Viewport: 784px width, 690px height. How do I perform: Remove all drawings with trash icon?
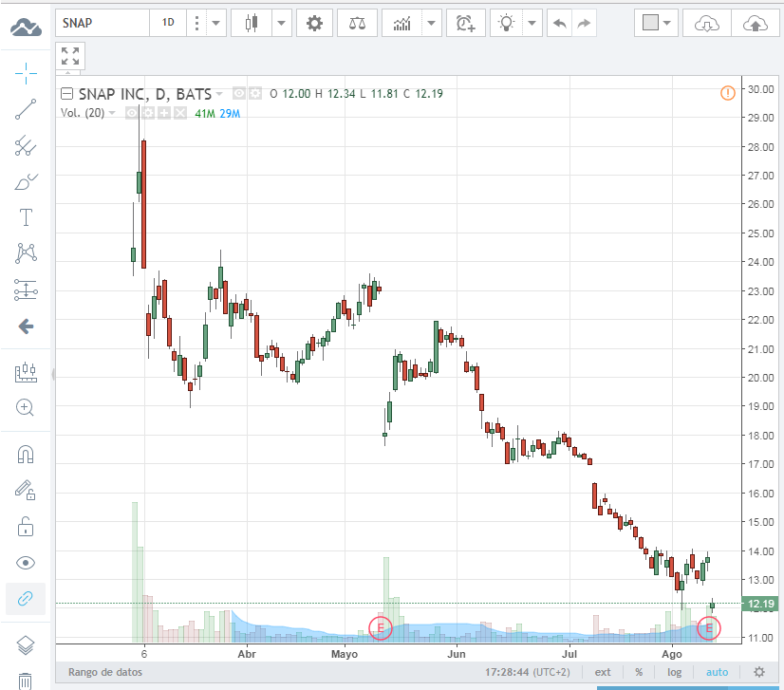coord(26,681)
